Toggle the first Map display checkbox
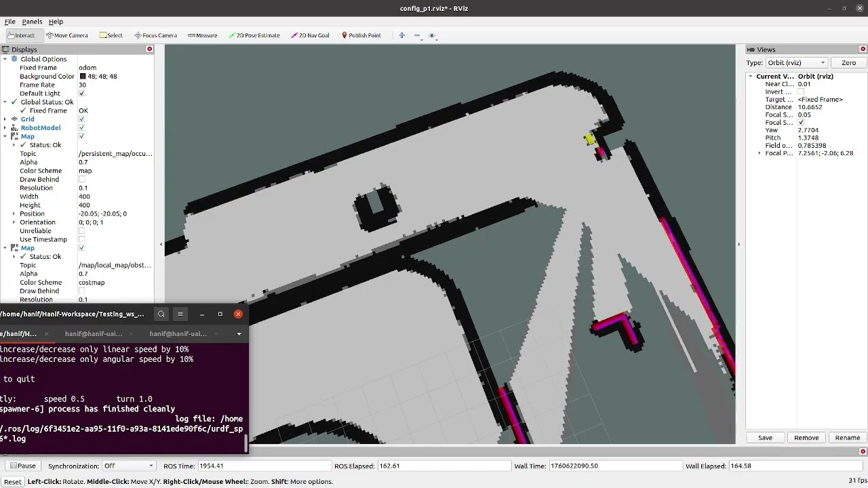This screenshot has height=488, width=868. pos(81,136)
